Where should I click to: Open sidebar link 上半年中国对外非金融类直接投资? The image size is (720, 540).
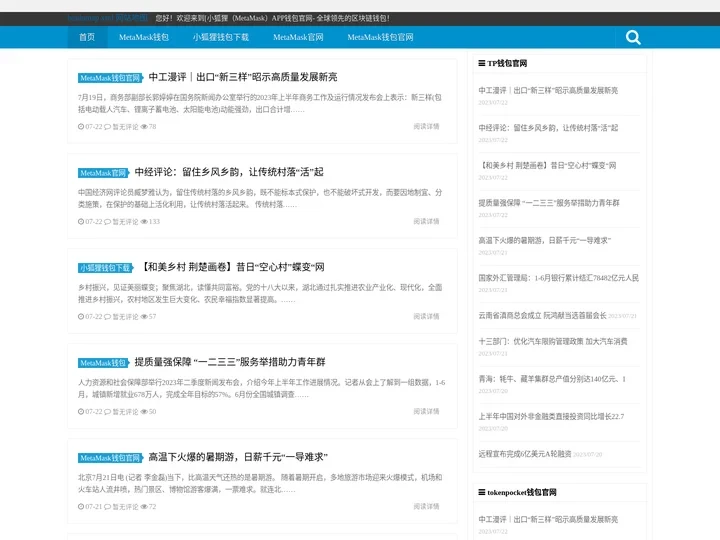coord(551,417)
